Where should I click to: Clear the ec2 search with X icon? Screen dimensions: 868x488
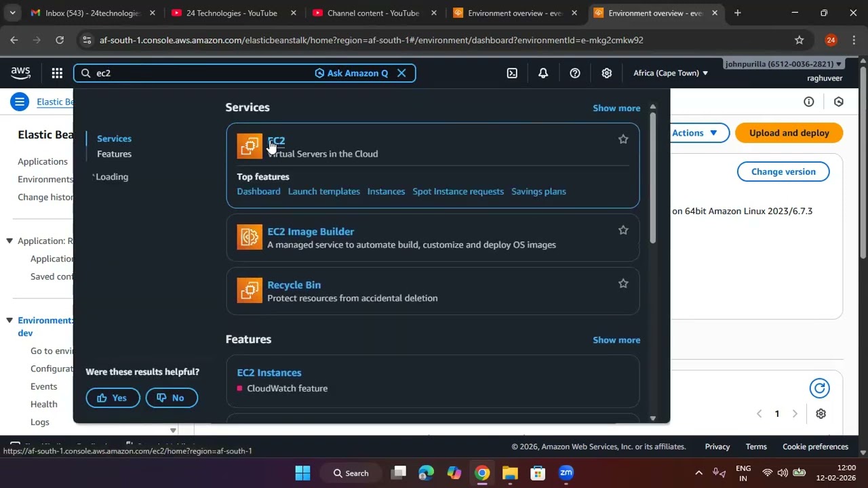(x=401, y=73)
